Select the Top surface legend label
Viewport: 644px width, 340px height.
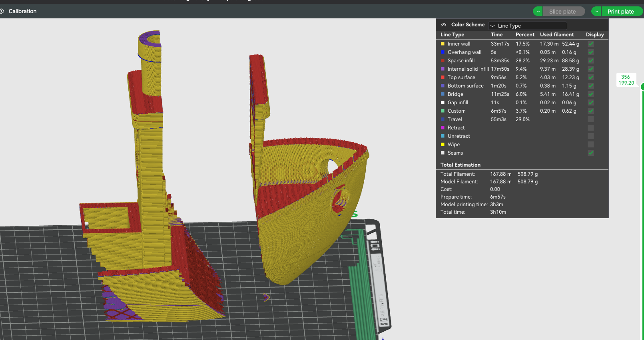click(x=461, y=78)
